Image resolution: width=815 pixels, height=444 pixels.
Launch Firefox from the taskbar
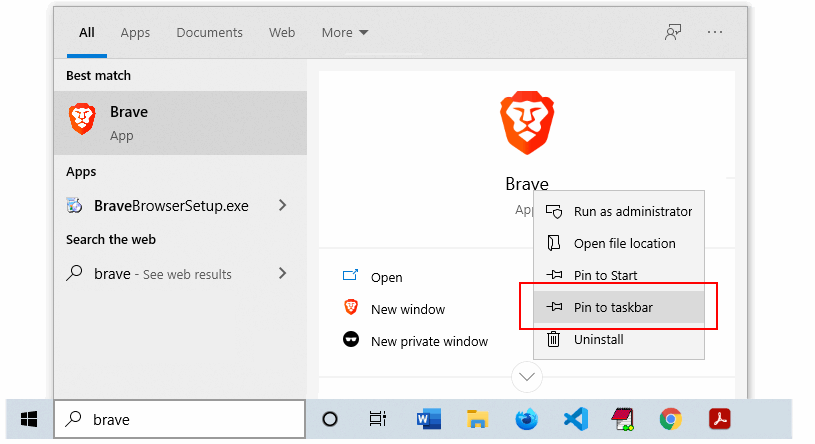tap(527, 419)
